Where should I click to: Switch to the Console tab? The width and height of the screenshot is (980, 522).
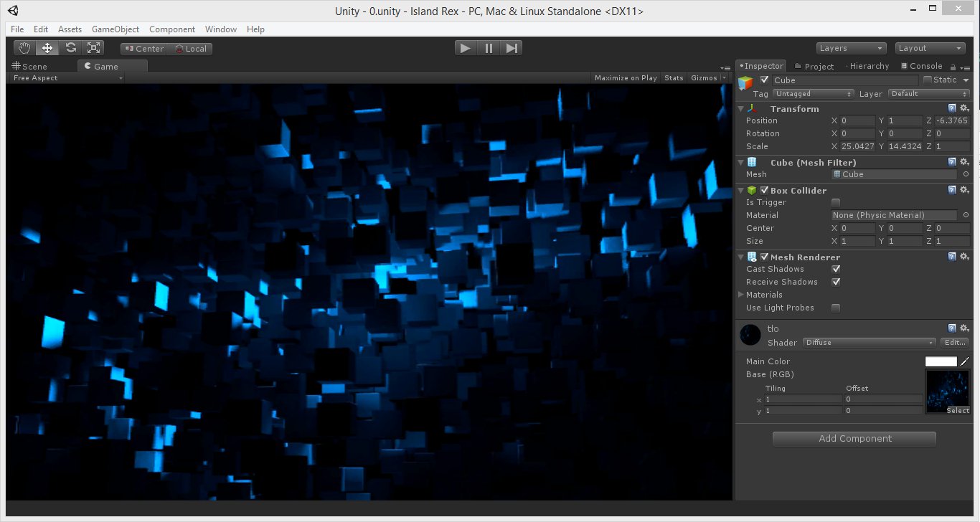pos(920,66)
